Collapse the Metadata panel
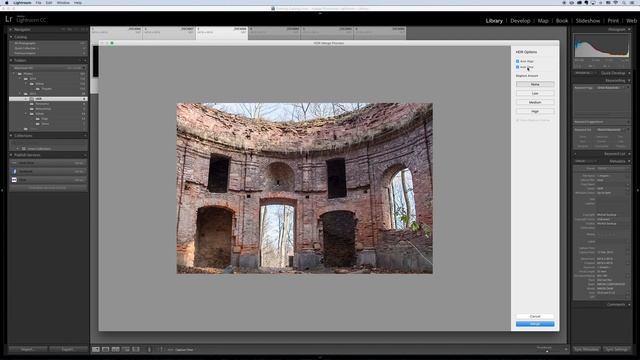This screenshot has height=360, width=640. 629,161
